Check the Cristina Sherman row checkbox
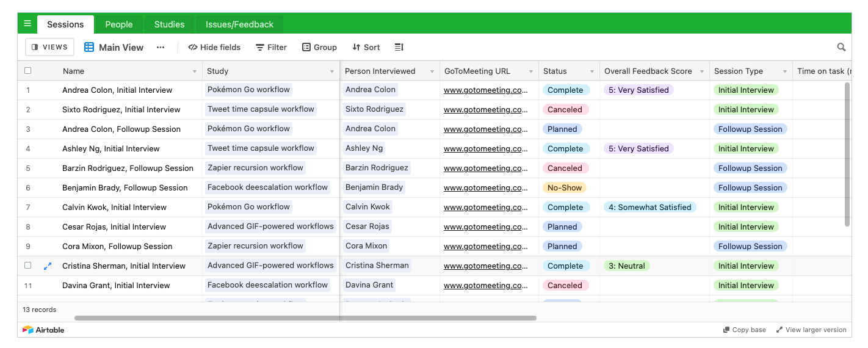 point(28,266)
